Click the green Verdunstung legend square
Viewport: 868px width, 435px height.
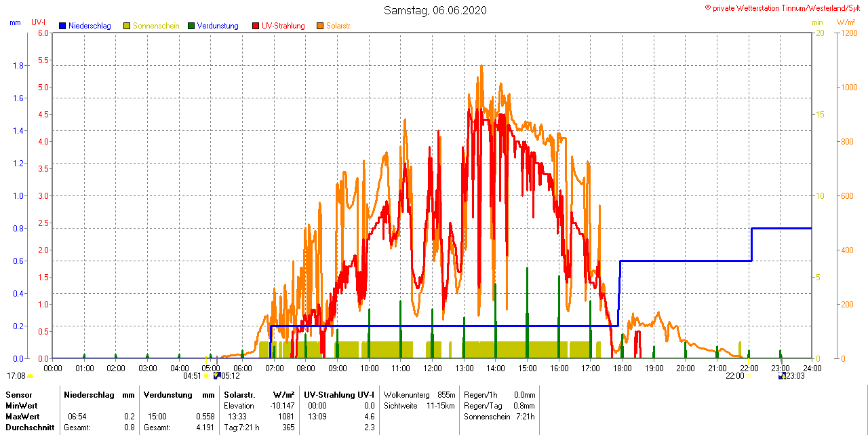191,26
